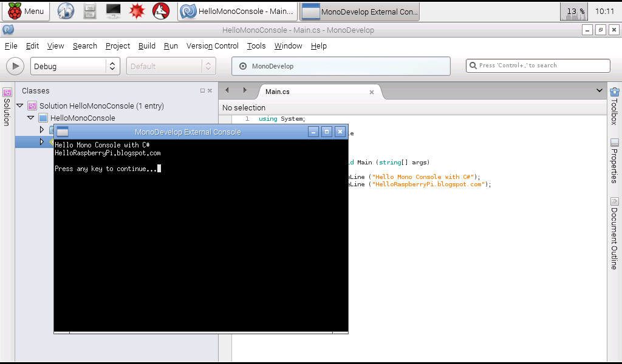Open the Build menu

[147, 46]
